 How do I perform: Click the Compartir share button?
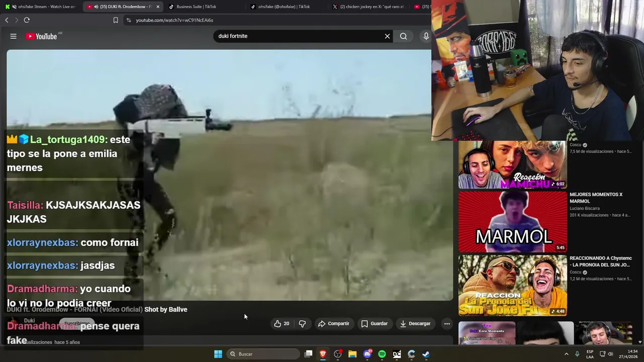click(334, 324)
